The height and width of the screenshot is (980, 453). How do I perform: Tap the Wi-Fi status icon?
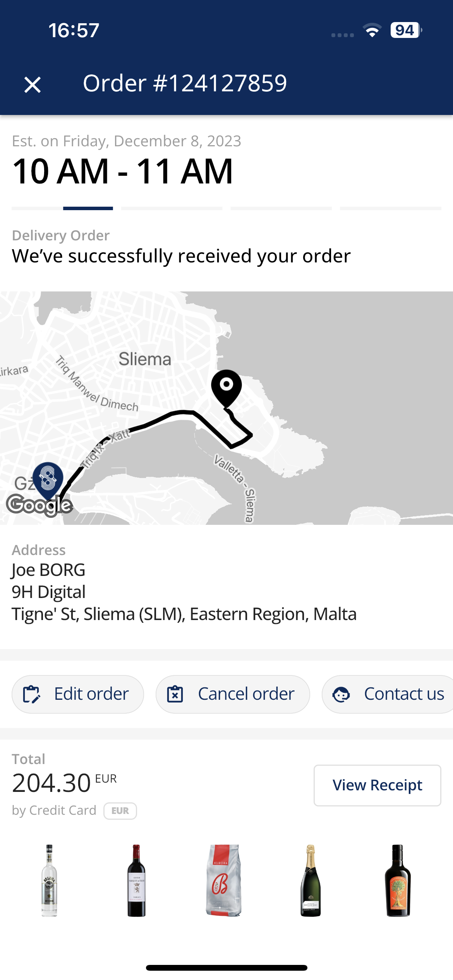[372, 31]
